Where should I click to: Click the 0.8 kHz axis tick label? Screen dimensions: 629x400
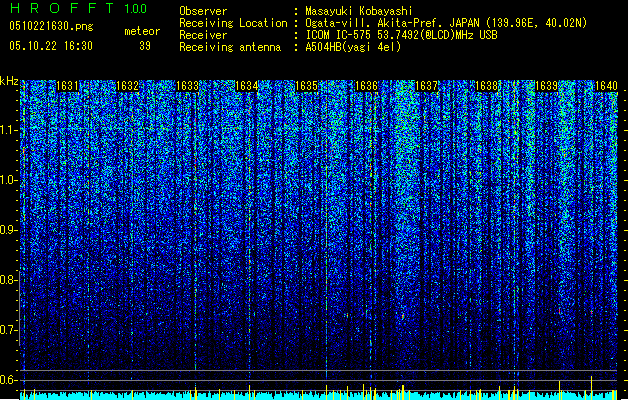click(8, 280)
